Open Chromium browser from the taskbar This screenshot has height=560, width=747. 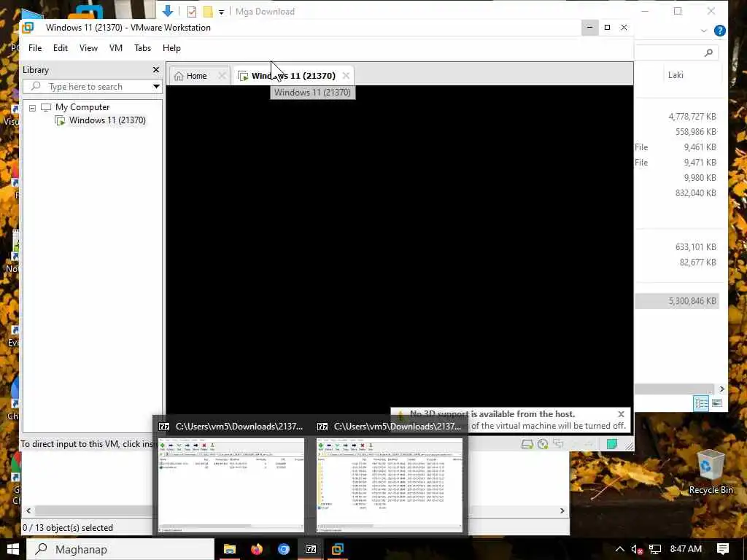click(284, 549)
